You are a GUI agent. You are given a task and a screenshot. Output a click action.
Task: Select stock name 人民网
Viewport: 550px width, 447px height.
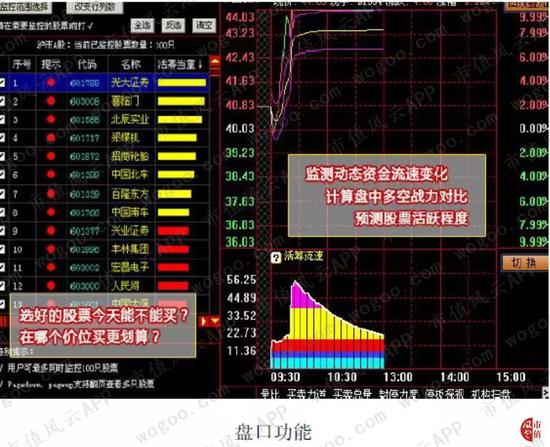pyautogui.click(x=125, y=286)
